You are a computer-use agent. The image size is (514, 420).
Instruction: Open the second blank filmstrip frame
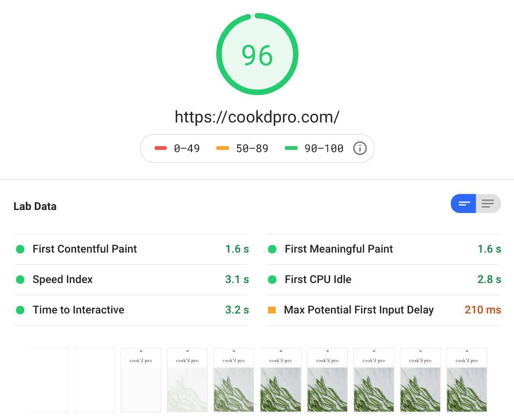tap(94, 380)
